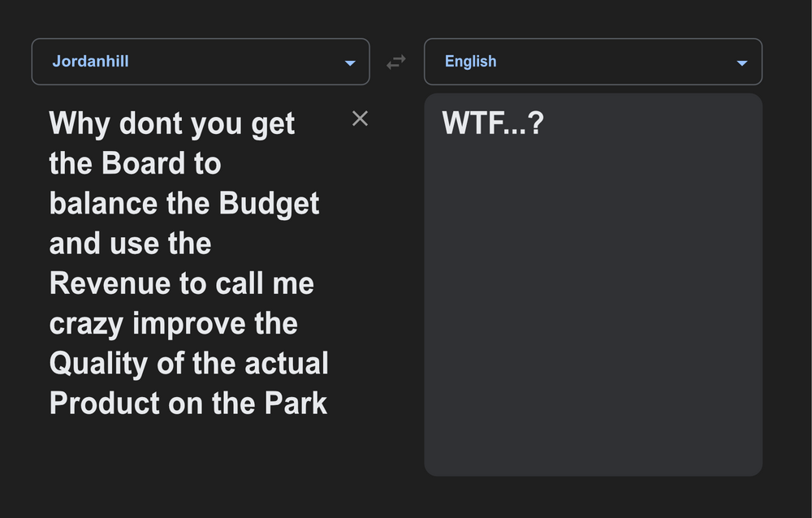Clear the source text with the X
The image size is (812, 518).
360,119
